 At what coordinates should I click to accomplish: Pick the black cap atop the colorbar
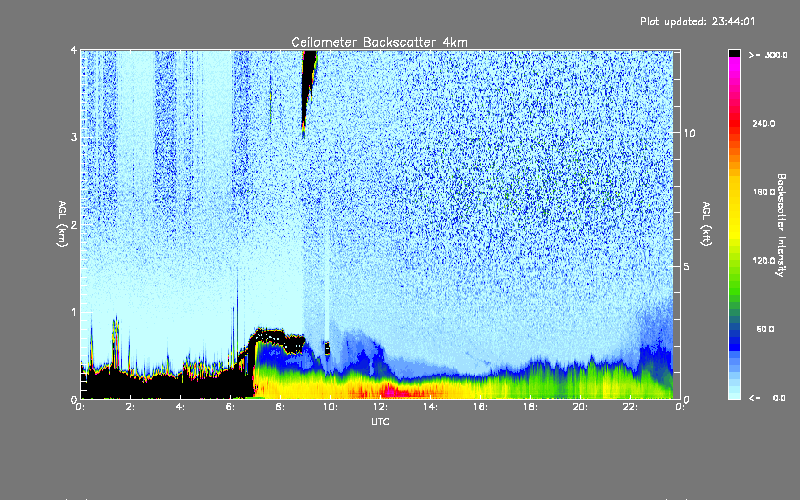click(x=734, y=53)
